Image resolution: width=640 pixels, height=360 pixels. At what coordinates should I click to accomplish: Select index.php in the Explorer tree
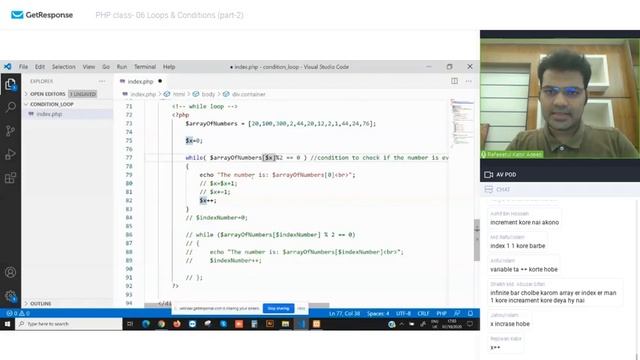(67, 114)
